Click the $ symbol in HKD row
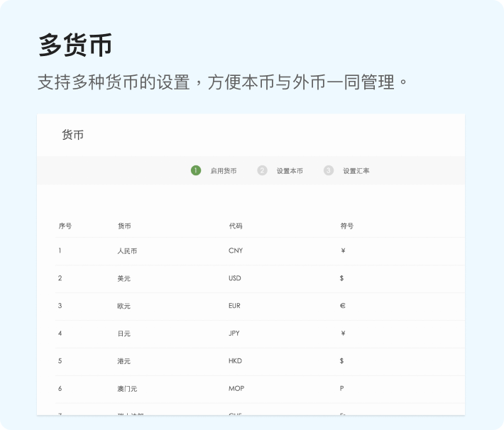The height and width of the screenshot is (430, 504). (x=341, y=361)
